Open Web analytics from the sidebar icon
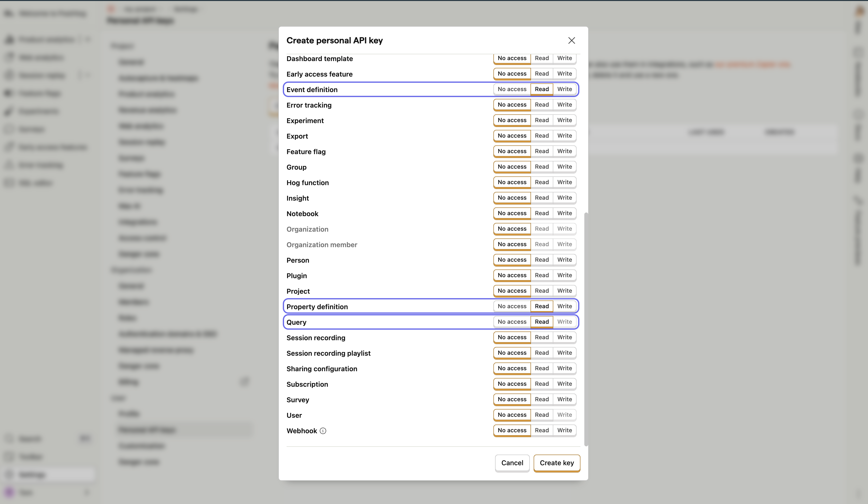 pos(9,57)
